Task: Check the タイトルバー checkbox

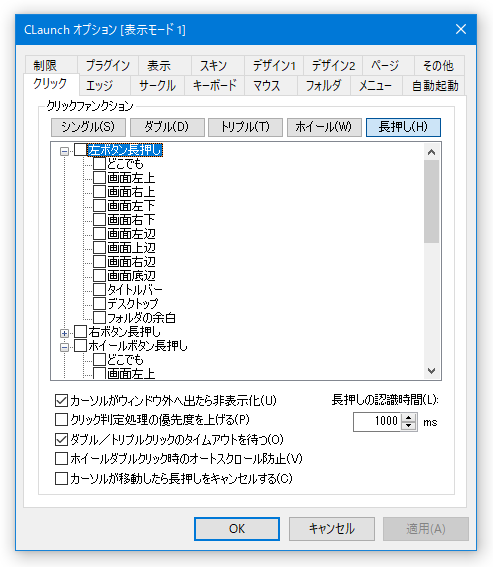Action: coord(99,289)
